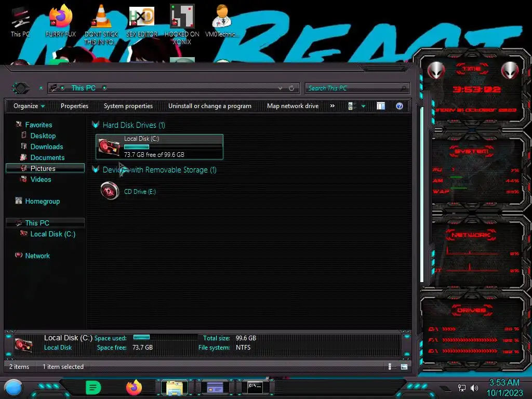Click the 73.7 GB free text
Viewport: 532px width, 399px height.
[154, 155]
